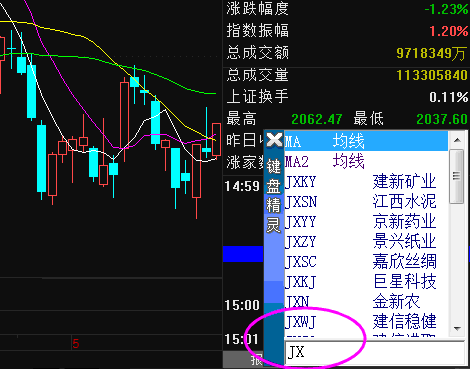The width and height of the screenshot is (470, 369).
Task: Choose JXYY 京新药业 from list
Action: pos(366,222)
